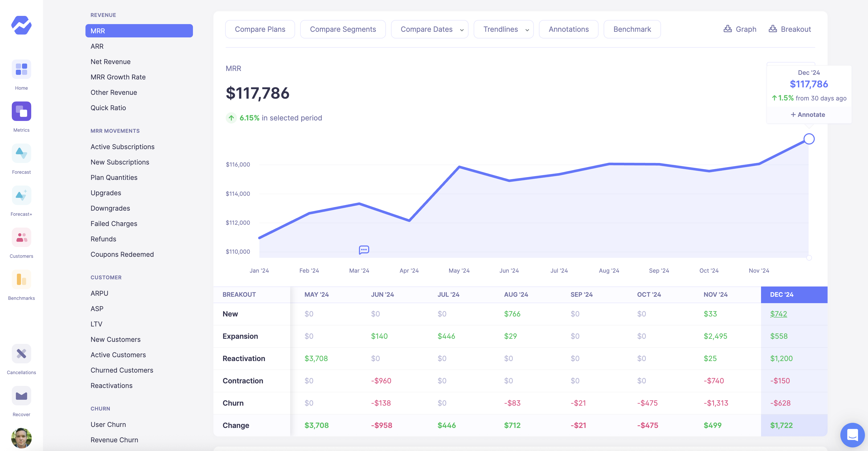The width and height of the screenshot is (868, 451).
Task: Click the annotation comment icon on chart
Action: 364,250
